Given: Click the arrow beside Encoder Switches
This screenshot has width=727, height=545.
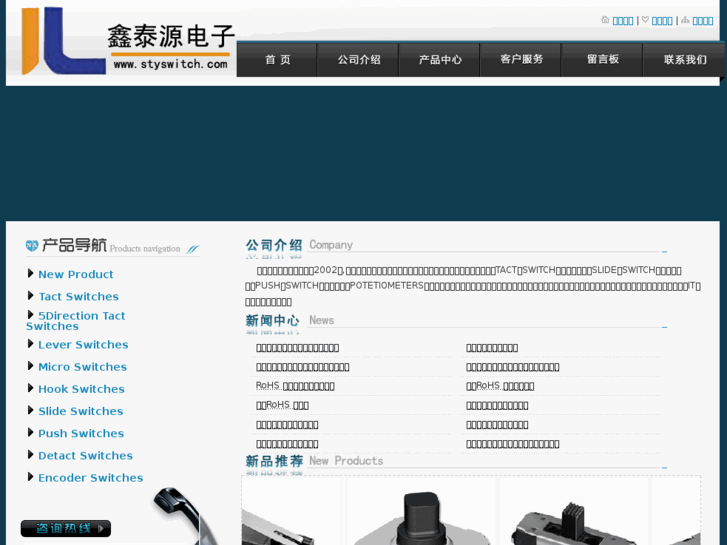Looking at the screenshot, I should tap(31, 477).
